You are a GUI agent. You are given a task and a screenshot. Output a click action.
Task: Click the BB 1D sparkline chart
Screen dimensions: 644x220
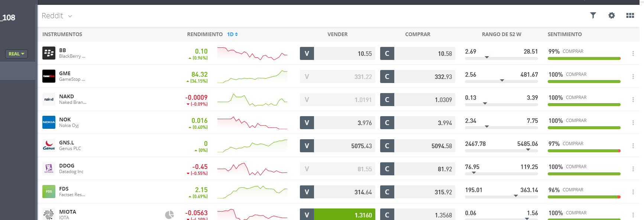click(x=252, y=54)
